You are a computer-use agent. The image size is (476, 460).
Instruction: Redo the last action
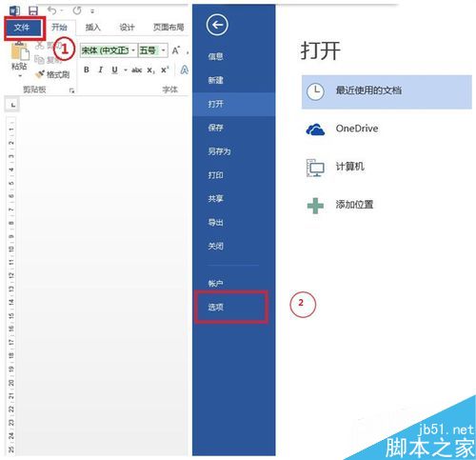(x=77, y=10)
